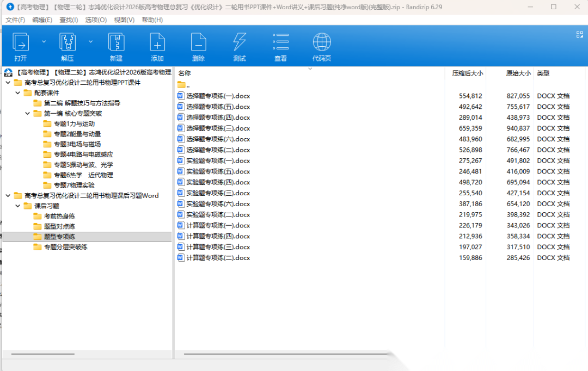Click the view layout grid icon at toolbar right
This screenshot has height=371, width=588.
pos(579,34)
